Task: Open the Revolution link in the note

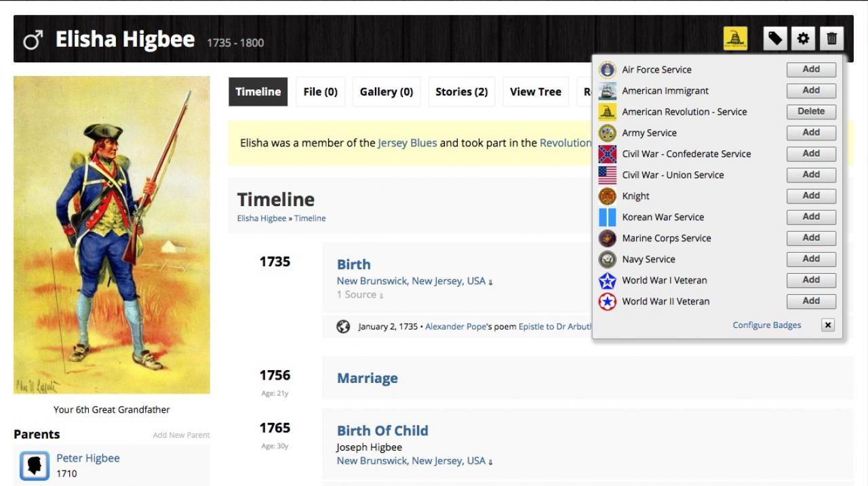Action: click(566, 143)
